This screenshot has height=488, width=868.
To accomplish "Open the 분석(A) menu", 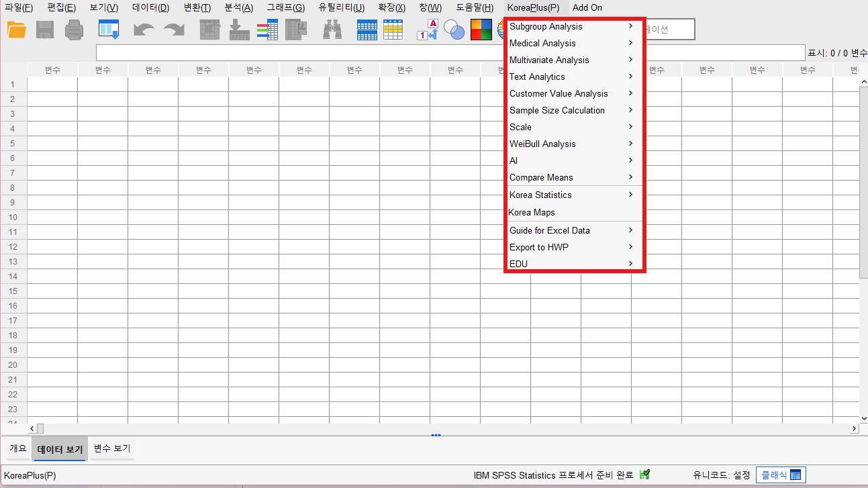I will tap(239, 7).
